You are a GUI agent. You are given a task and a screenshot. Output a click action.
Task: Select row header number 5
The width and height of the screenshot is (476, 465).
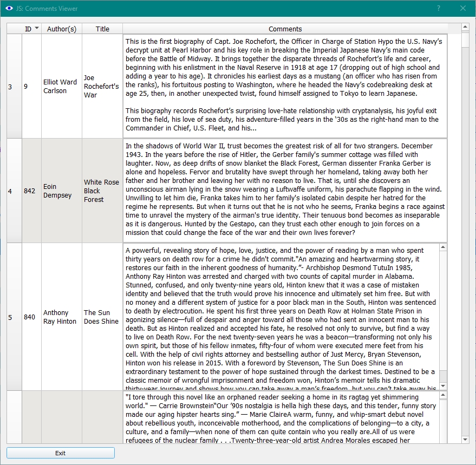click(x=14, y=317)
